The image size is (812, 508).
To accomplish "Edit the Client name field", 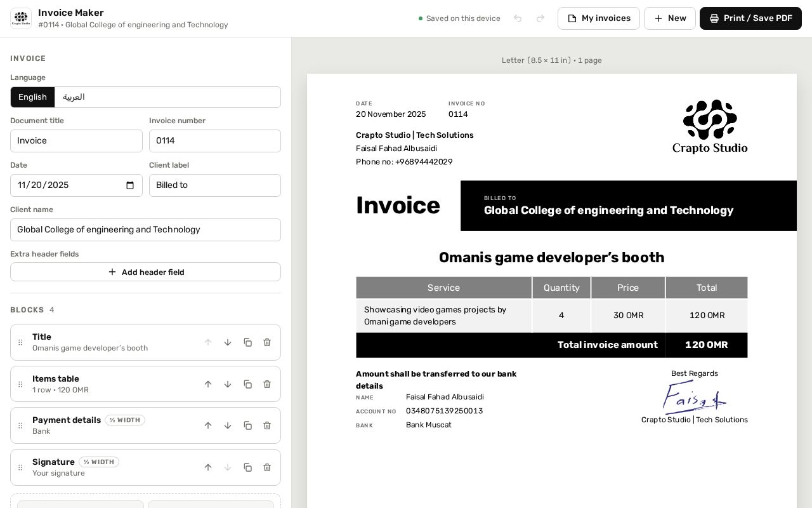I will click(145, 230).
